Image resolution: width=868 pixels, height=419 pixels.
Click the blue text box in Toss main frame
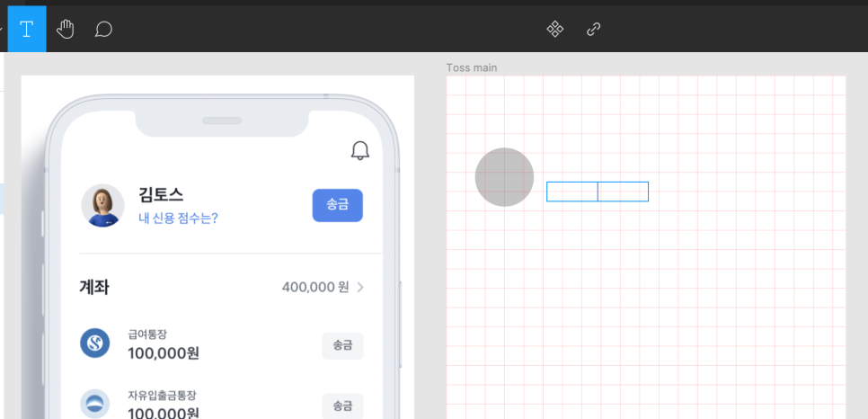click(598, 192)
